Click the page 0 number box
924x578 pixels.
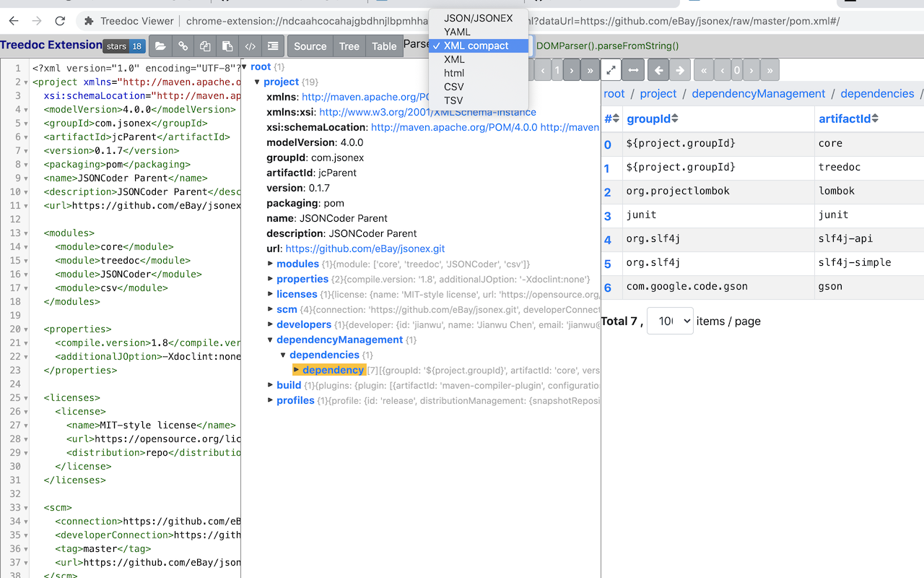click(x=737, y=70)
